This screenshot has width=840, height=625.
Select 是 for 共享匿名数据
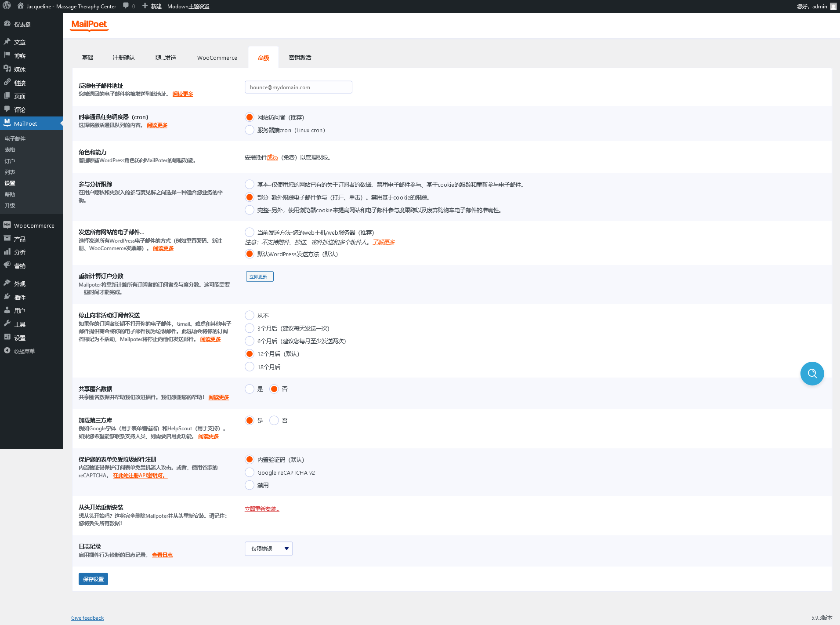pos(250,389)
